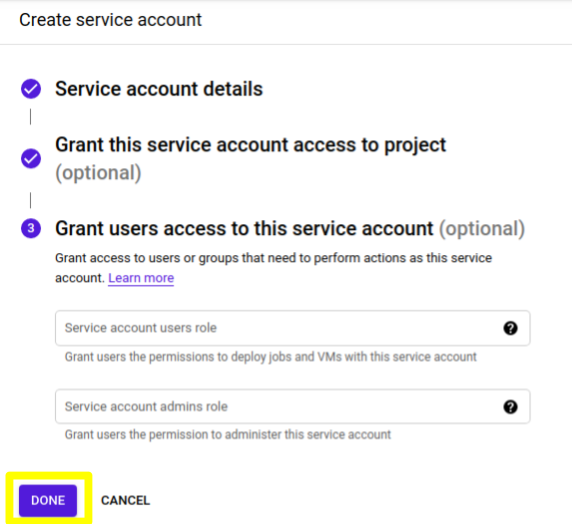Click the CANCEL button
Screen dimensions: 572x524
click(125, 500)
